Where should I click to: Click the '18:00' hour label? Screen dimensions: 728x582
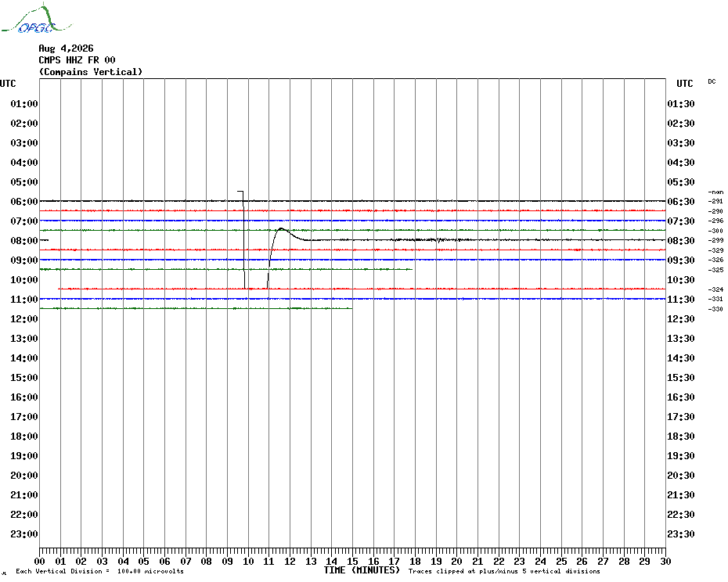[24, 436]
